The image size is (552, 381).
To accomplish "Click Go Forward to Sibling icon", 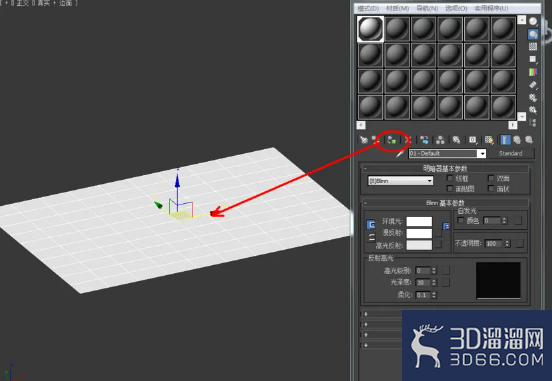I will point(529,140).
